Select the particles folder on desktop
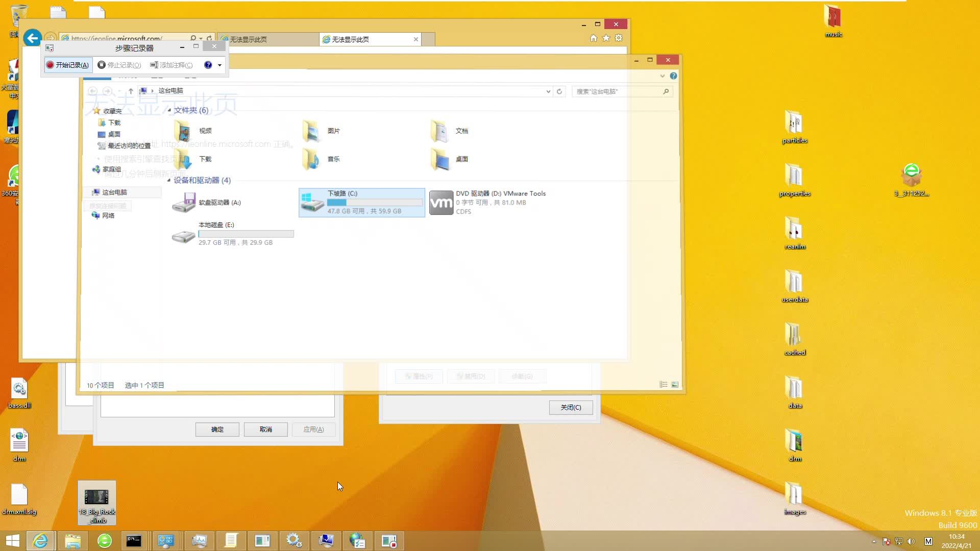 click(795, 128)
